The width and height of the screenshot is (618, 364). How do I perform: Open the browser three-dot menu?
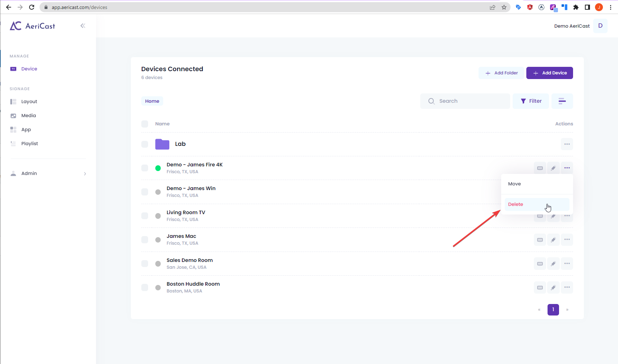pyautogui.click(x=610, y=7)
